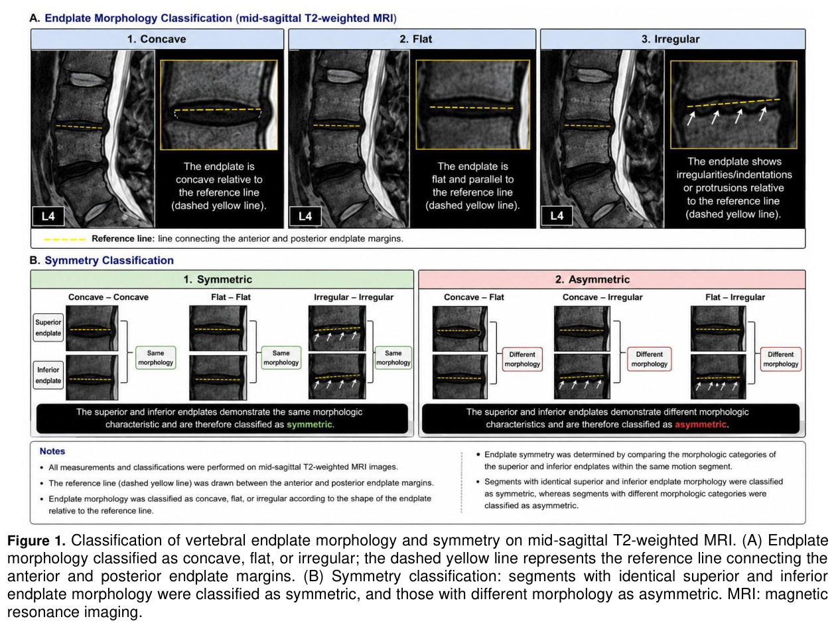Click "Same morphology" box under Flat – Flat

coord(281,359)
